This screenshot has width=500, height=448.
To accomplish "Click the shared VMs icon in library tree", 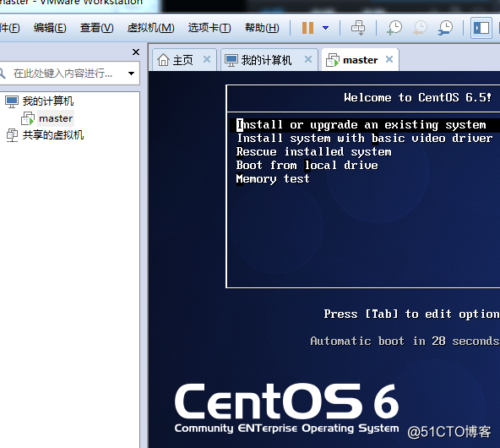I will coord(12,135).
